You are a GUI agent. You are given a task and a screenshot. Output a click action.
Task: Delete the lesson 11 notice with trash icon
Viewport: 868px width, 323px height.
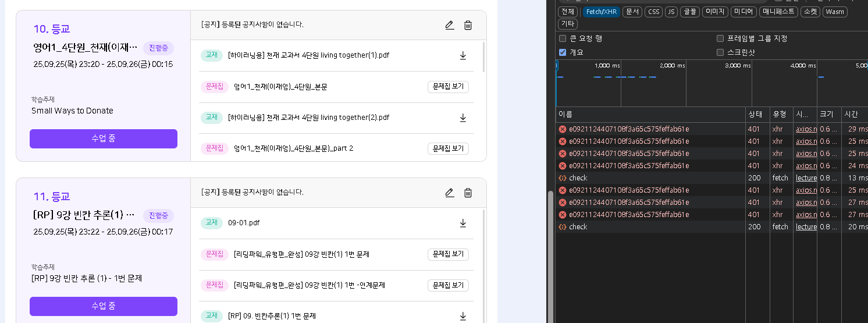click(468, 193)
